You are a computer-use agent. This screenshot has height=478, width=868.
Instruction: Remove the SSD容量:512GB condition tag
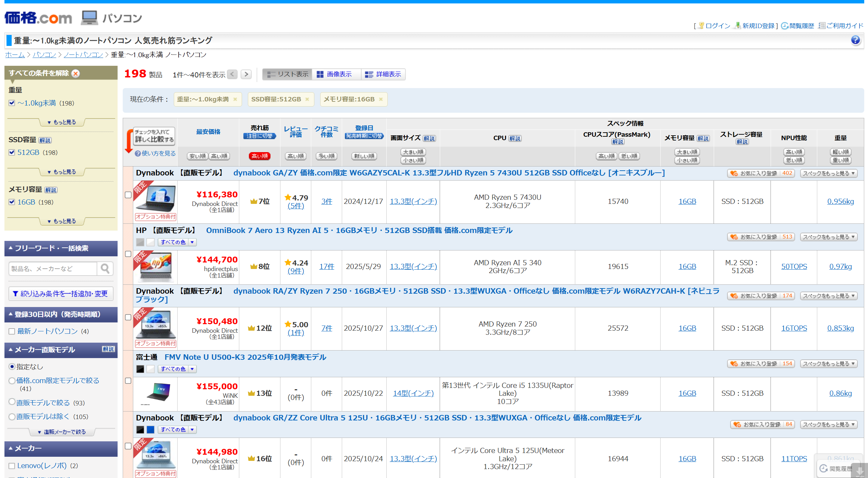point(307,99)
